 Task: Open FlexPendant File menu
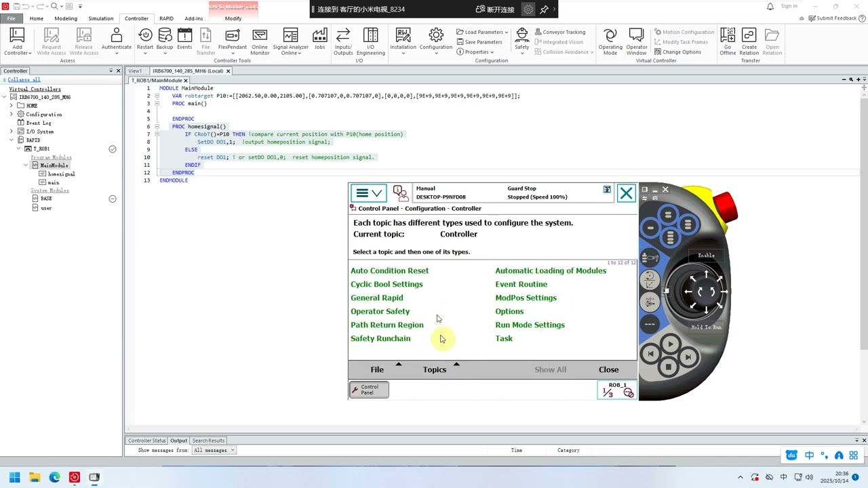(x=377, y=369)
